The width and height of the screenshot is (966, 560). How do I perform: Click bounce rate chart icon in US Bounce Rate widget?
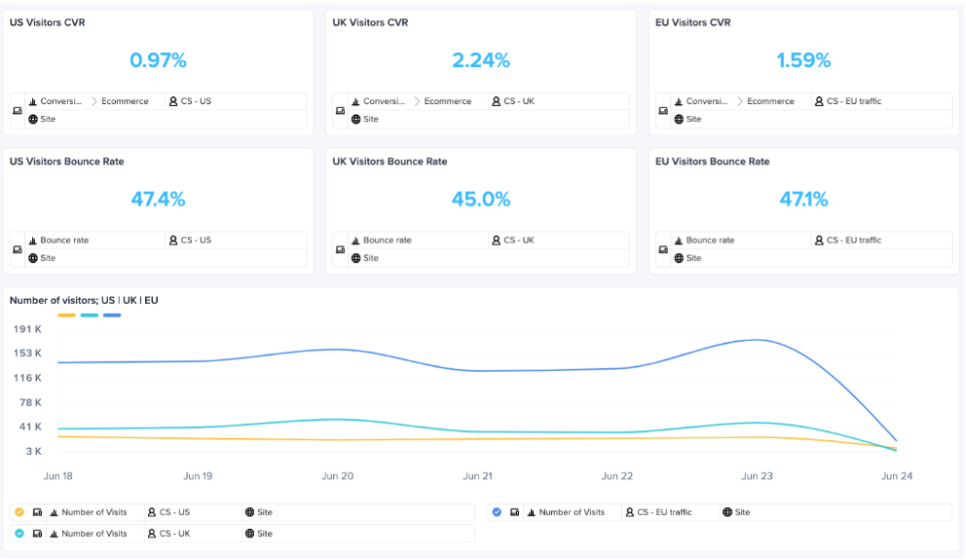(x=33, y=241)
